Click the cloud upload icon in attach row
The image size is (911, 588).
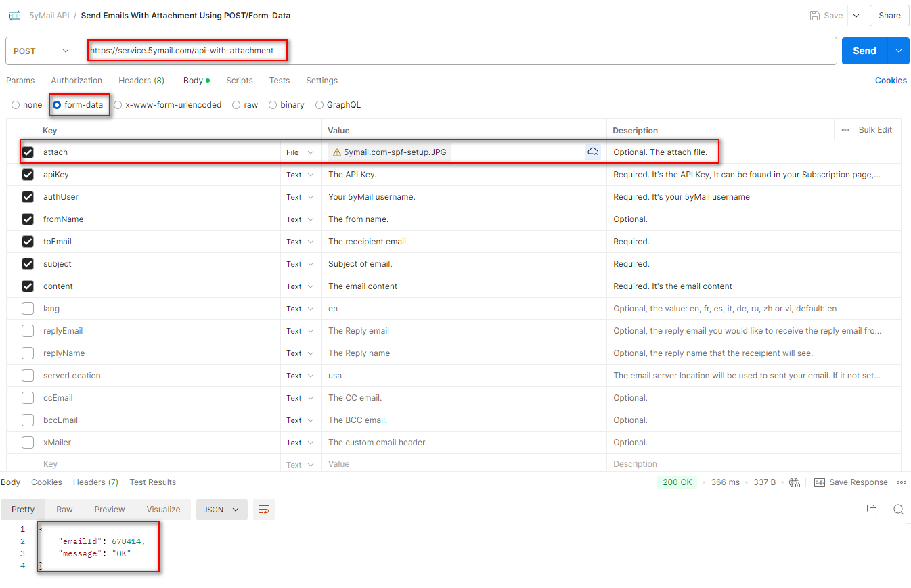[x=593, y=152]
